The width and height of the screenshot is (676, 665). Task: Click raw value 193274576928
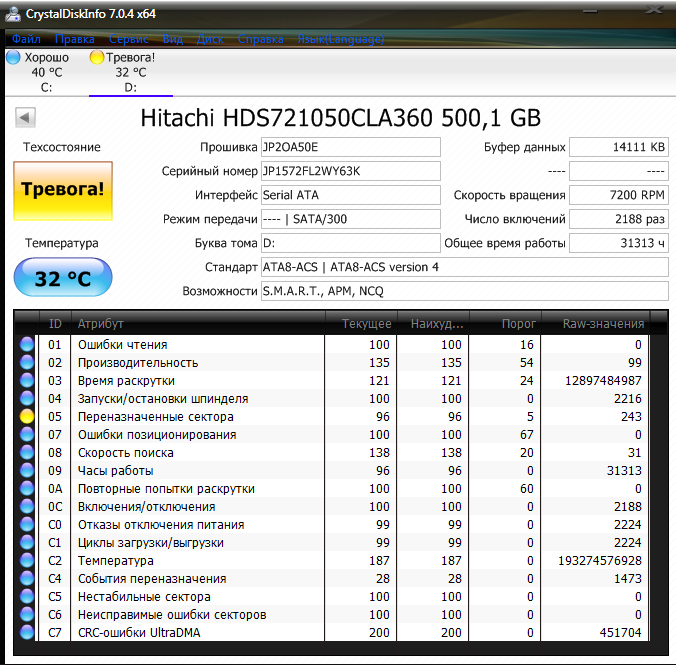pyautogui.click(x=600, y=561)
